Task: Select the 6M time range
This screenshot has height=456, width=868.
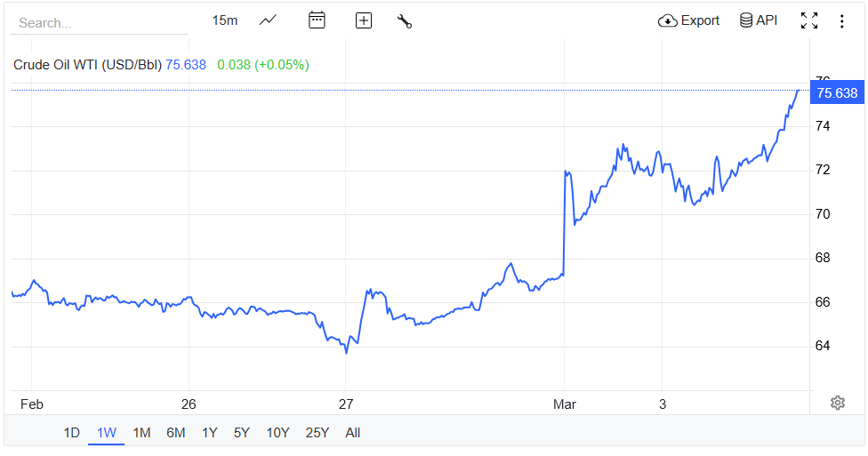Action: [175, 433]
